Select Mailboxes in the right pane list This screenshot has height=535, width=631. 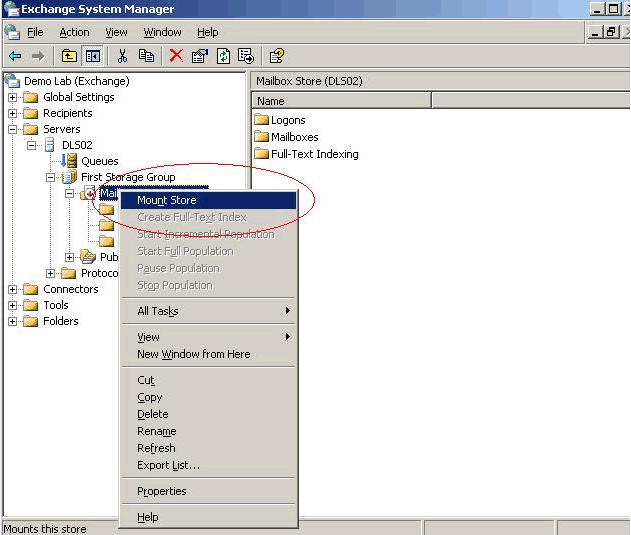pyautogui.click(x=295, y=137)
